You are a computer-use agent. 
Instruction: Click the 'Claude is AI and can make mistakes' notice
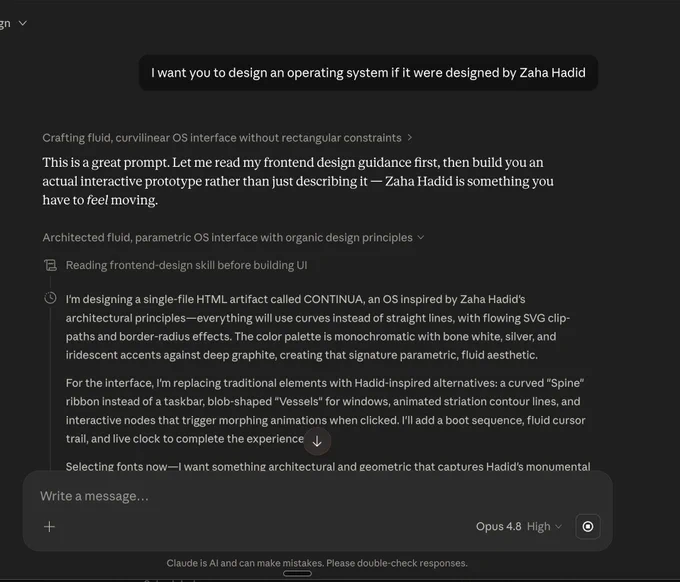click(317, 563)
